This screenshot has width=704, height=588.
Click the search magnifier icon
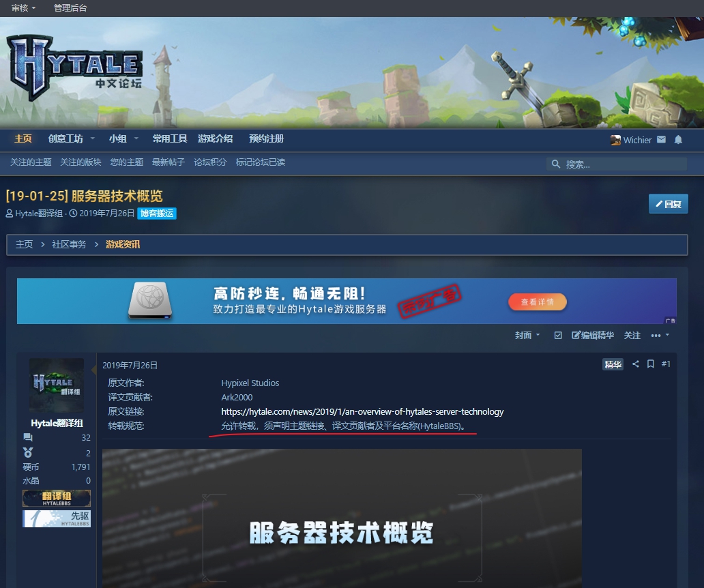[556, 164]
